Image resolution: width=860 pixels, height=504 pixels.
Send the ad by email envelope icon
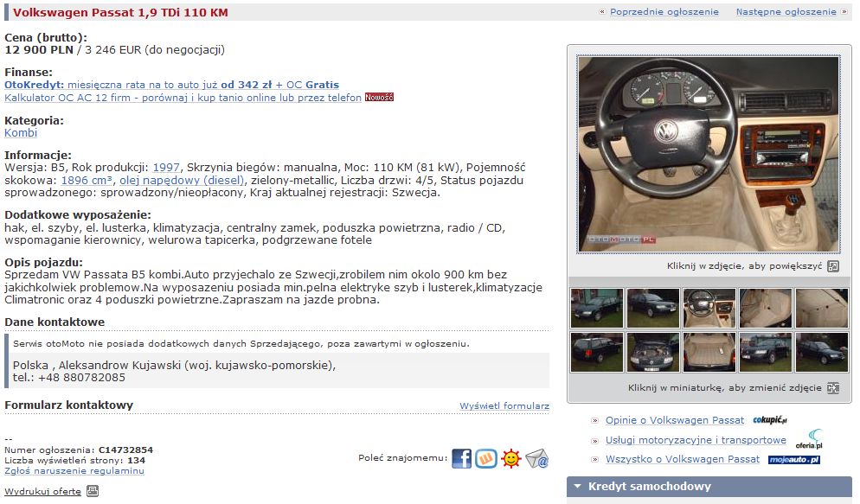pos(537,458)
